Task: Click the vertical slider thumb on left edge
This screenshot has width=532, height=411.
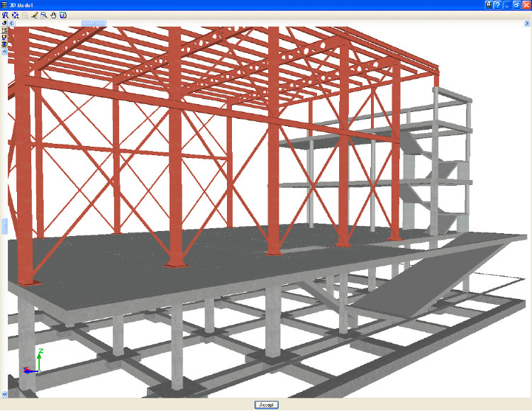Action: pyautogui.click(x=4, y=225)
